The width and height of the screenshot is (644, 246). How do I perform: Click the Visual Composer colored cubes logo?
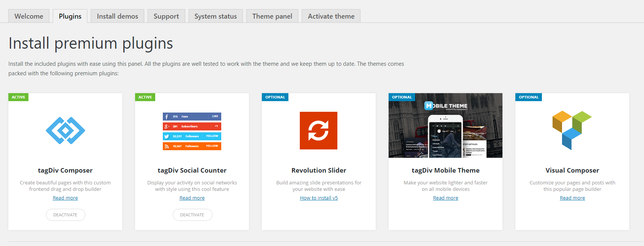[572, 130]
